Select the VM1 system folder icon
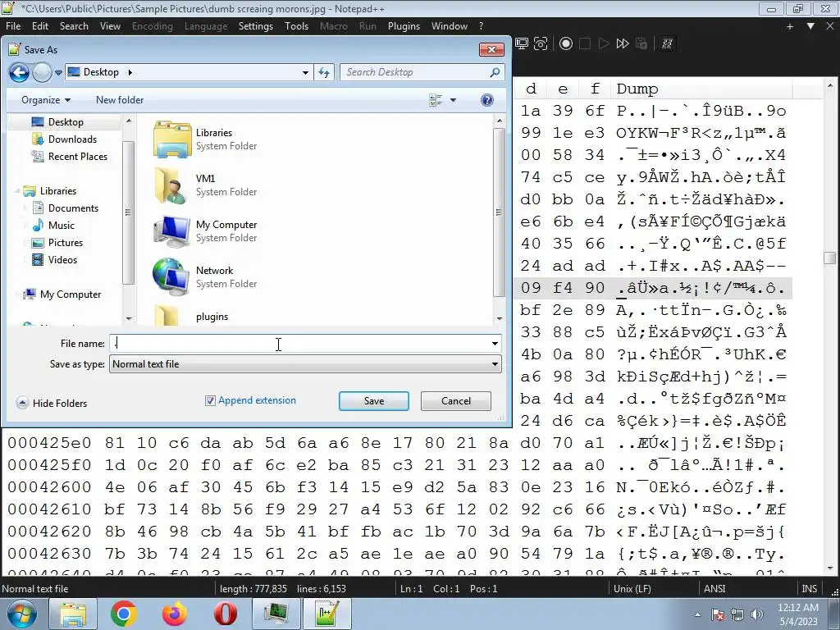This screenshot has height=630, width=840. [x=171, y=185]
